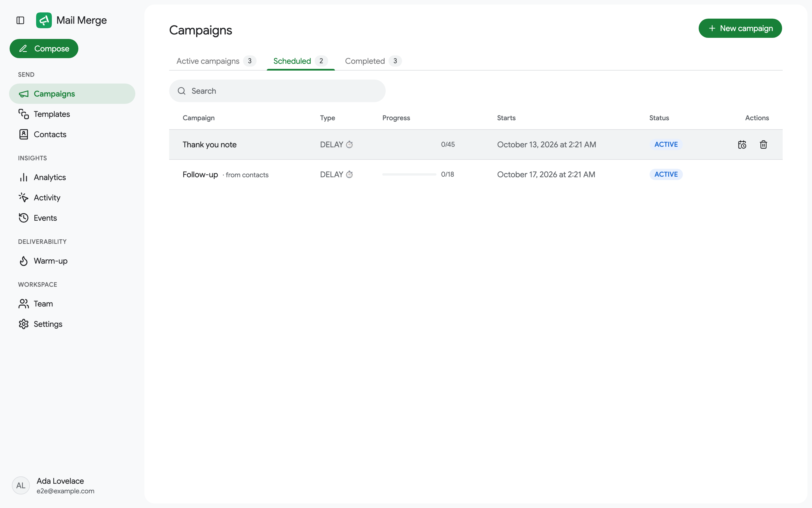Open Warm-up in the sidebar

point(72,261)
